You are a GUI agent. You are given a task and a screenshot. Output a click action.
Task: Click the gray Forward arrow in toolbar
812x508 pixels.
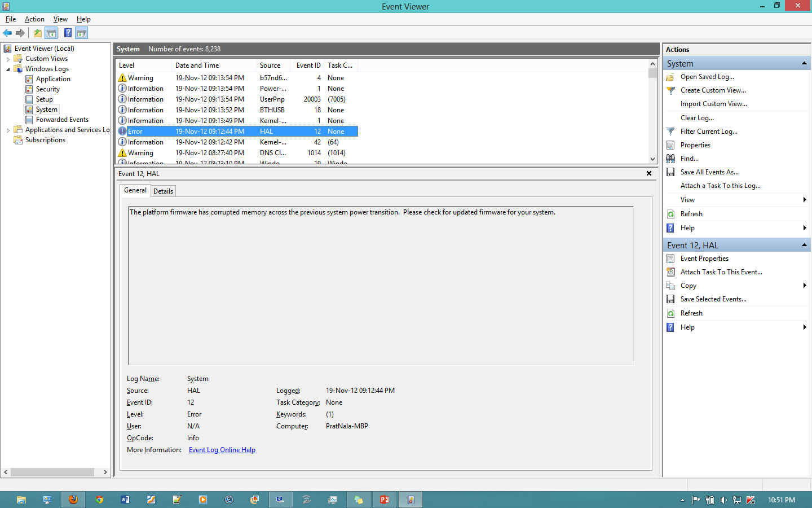click(20, 33)
